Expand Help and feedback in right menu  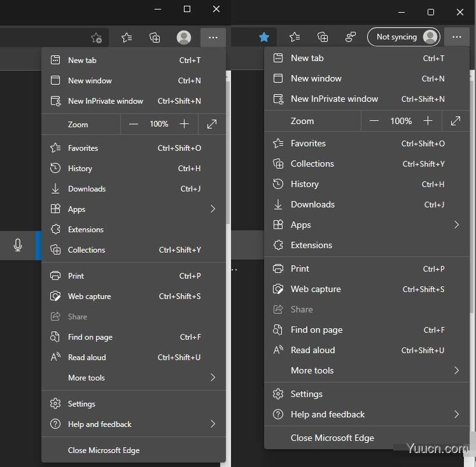click(x=367, y=414)
